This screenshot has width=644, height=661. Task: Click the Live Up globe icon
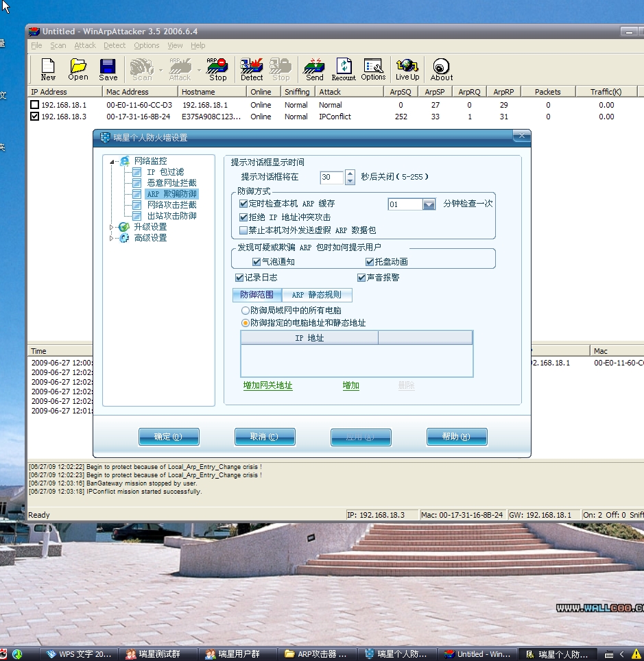(407, 69)
